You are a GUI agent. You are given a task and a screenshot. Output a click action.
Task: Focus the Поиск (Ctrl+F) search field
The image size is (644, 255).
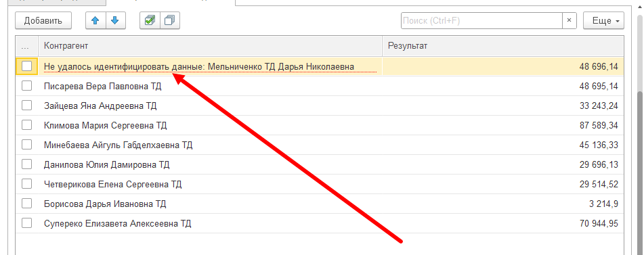481,20
